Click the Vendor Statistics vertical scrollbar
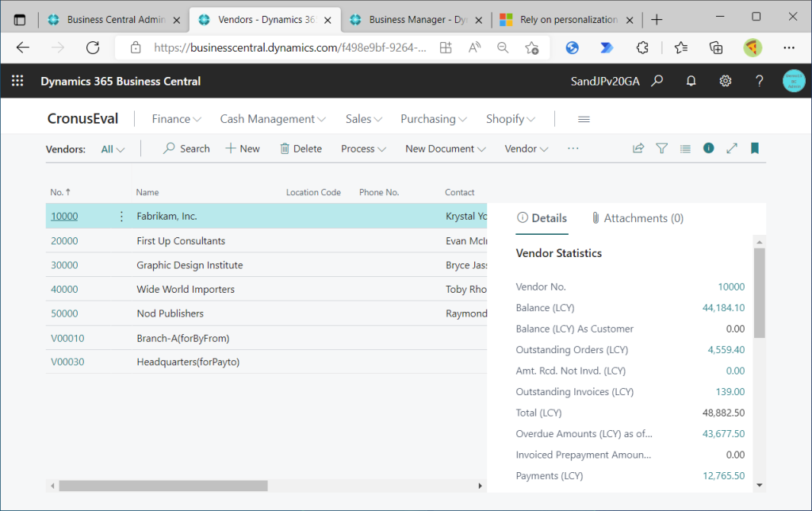The height and width of the screenshot is (511, 812). (x=759, y=293)
